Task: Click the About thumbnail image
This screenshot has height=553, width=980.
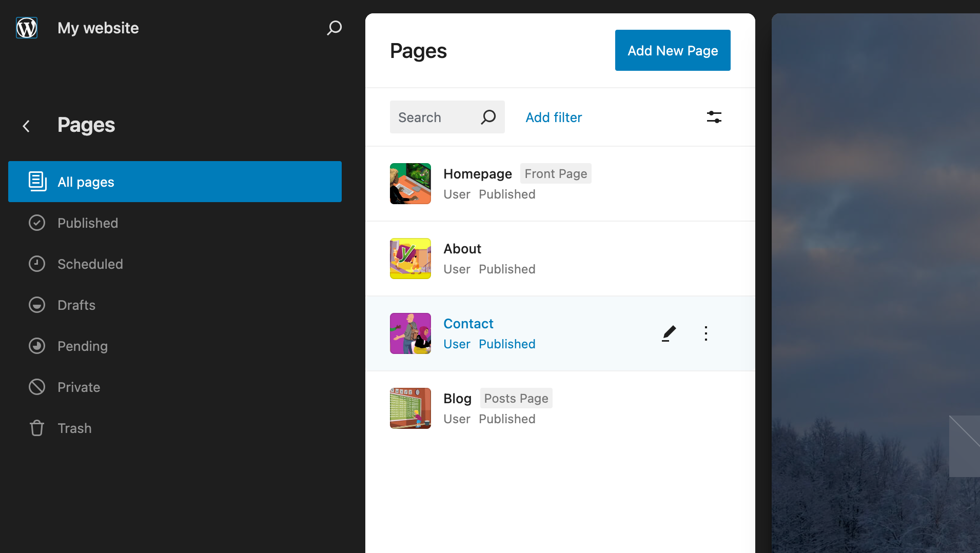Action: click(410, 259)
